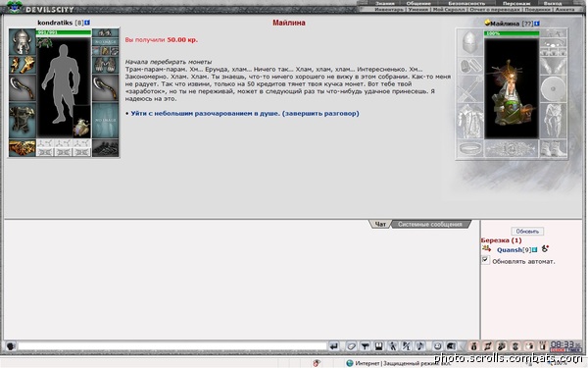Screen dimensions: 588x368
Task: Click Майлина's empty helmet slot
Action: 469,43
